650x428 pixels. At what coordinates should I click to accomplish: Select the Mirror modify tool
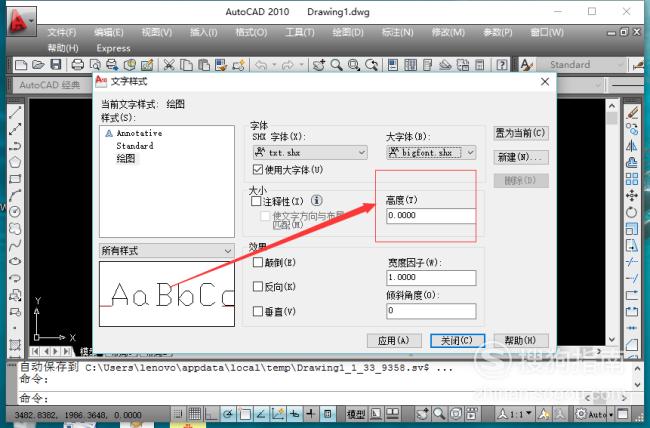[632, 146]
